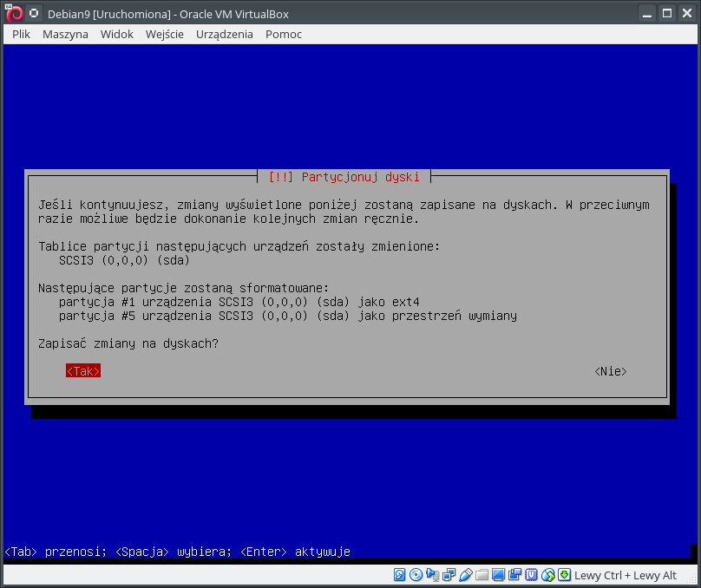
Task: Click the recording status icon
Action: (514, 575)
